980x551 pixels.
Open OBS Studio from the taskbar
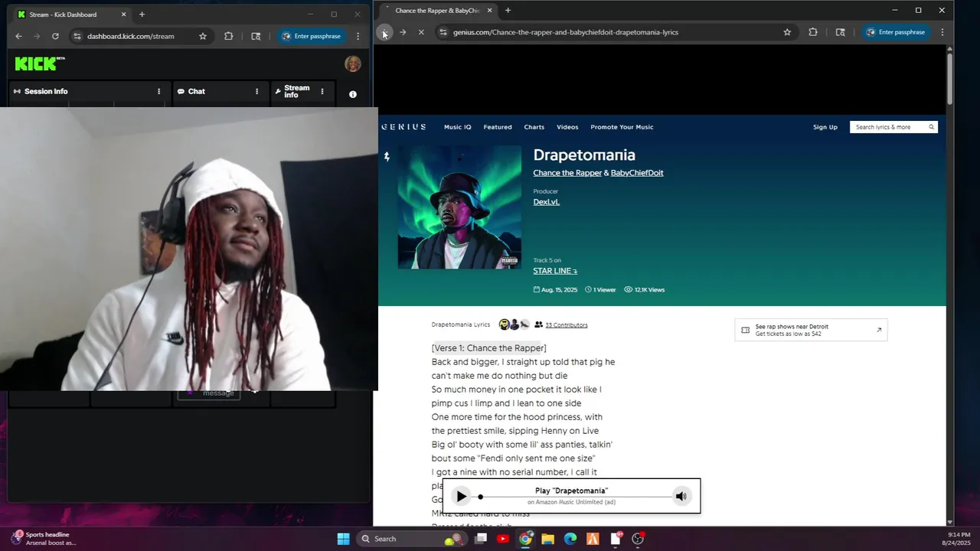637,539
